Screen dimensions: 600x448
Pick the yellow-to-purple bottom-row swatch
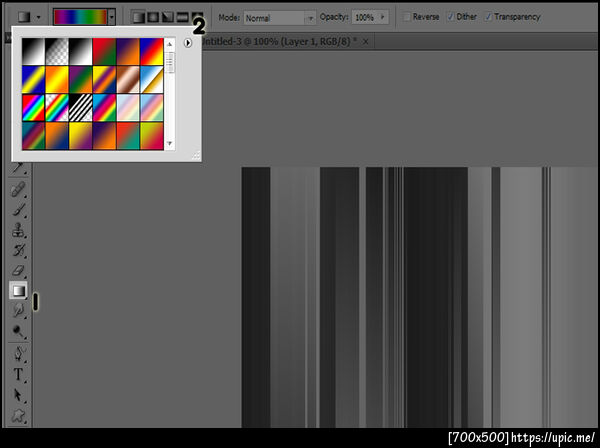coord(80,135)
